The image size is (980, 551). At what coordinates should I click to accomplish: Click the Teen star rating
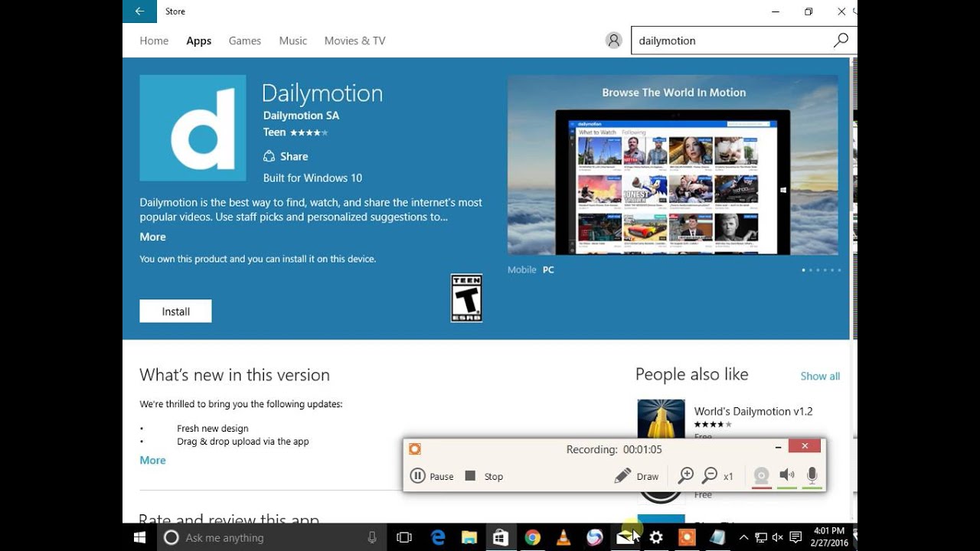point(309,132)
